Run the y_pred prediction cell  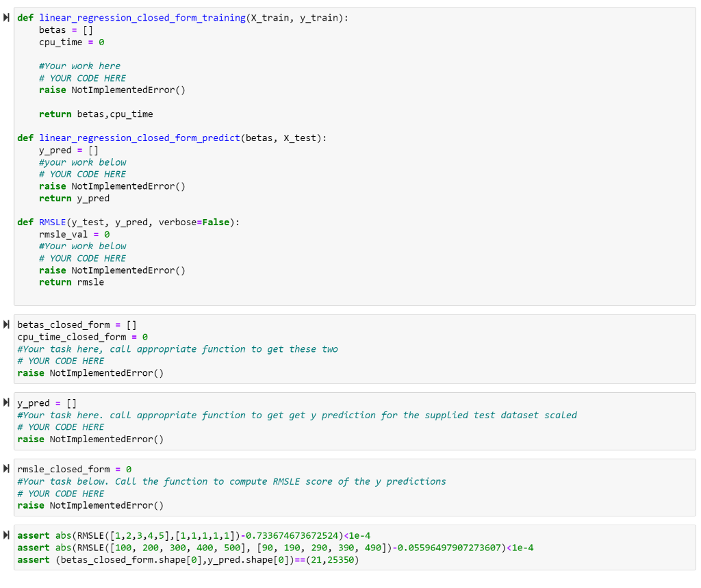pos(6,402)
